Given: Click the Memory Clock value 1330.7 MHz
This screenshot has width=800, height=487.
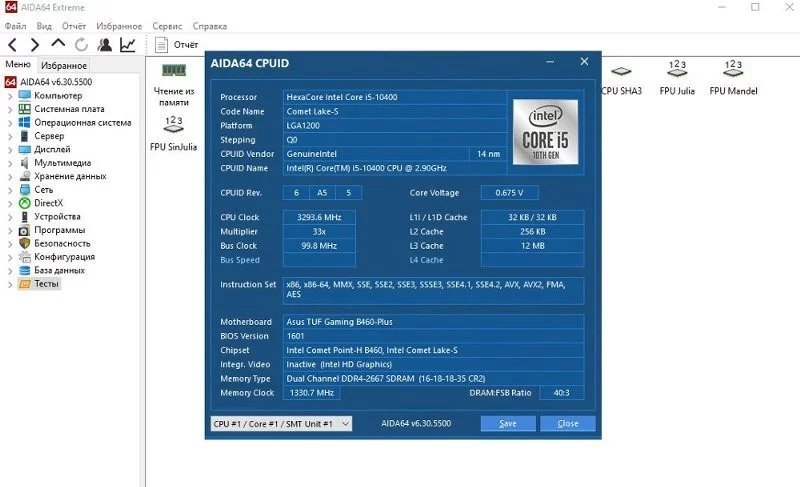Looking at the screenshot, I should point(312,393).
